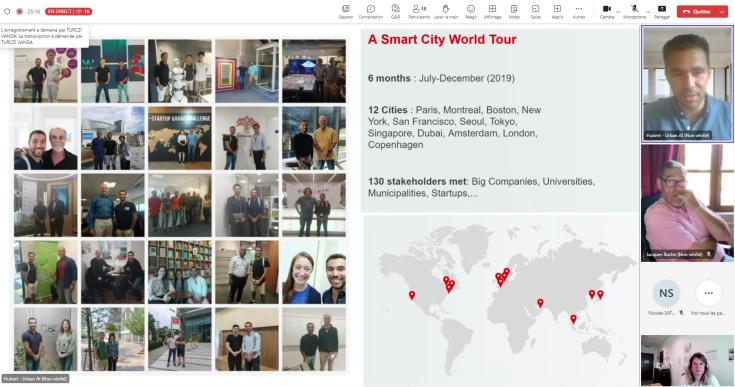The height and width of the screenshot is (387, 735).
Task: Click the Hubert - Urban AI presenter label
Action: (36, 379)
